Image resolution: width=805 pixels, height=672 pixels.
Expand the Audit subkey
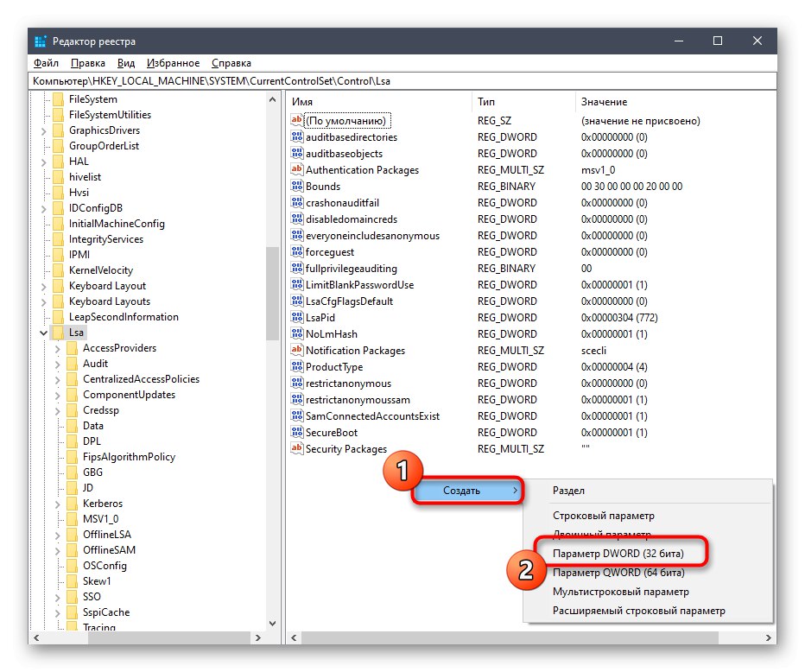(58, 365)
